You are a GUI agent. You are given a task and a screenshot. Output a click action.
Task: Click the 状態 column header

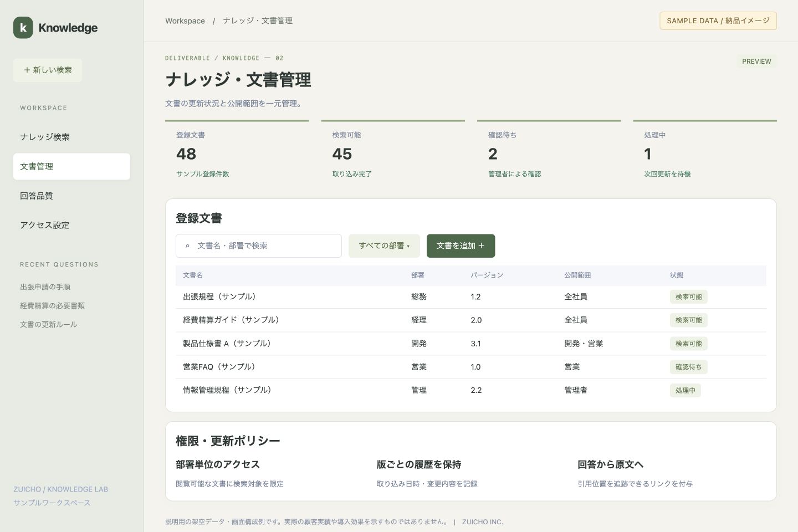click(677, 275)
